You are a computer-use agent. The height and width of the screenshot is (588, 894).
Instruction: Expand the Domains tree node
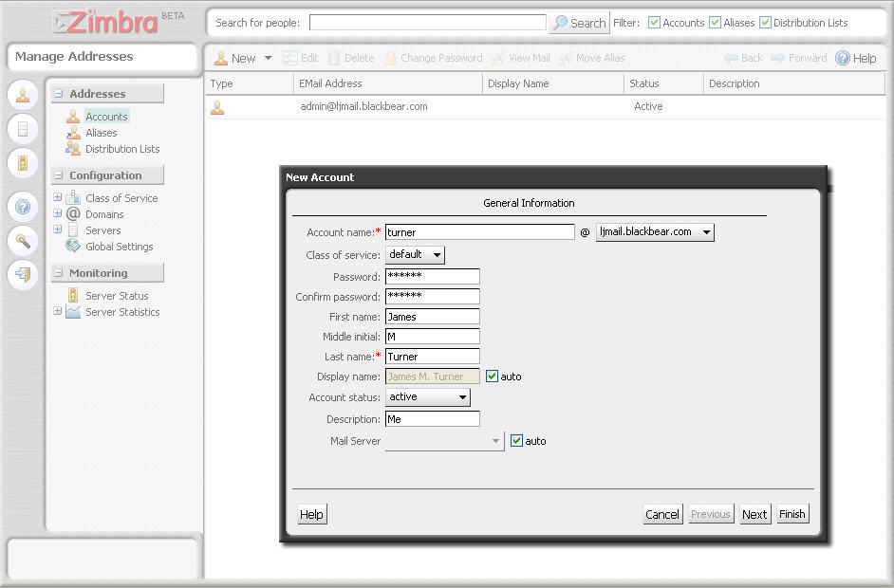tap(58, 214)
